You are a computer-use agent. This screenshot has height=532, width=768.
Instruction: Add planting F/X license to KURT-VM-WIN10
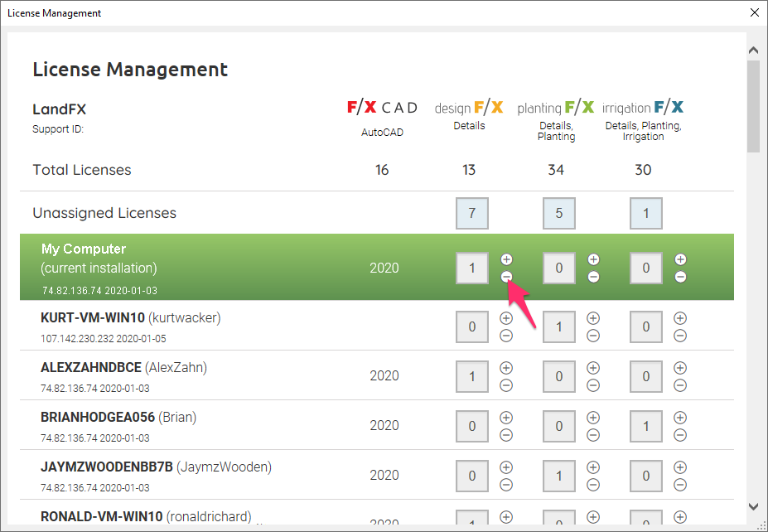593,318
